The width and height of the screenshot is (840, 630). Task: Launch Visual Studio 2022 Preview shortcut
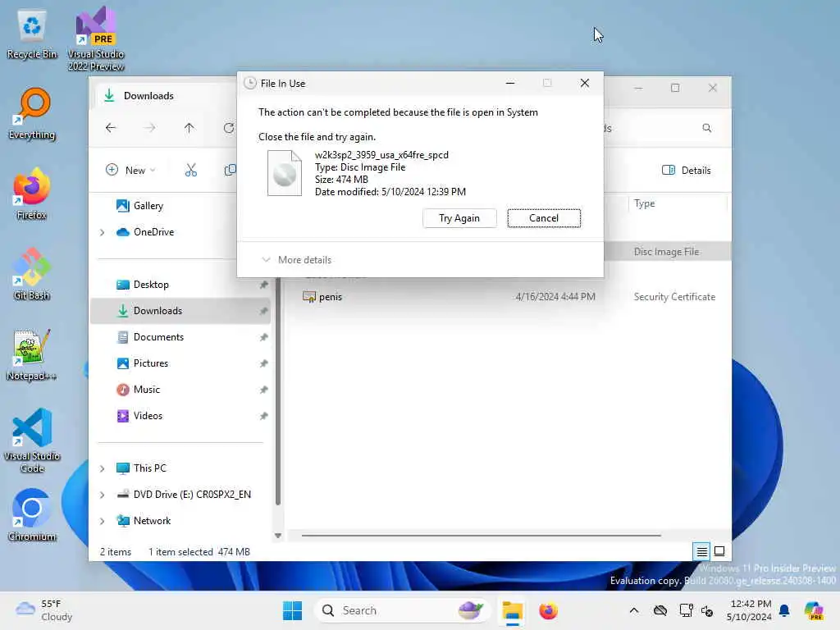coord(96,39)
